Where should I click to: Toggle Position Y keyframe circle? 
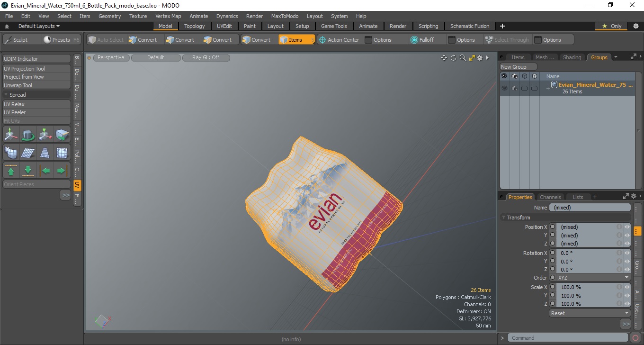click(x=552, y=236)
